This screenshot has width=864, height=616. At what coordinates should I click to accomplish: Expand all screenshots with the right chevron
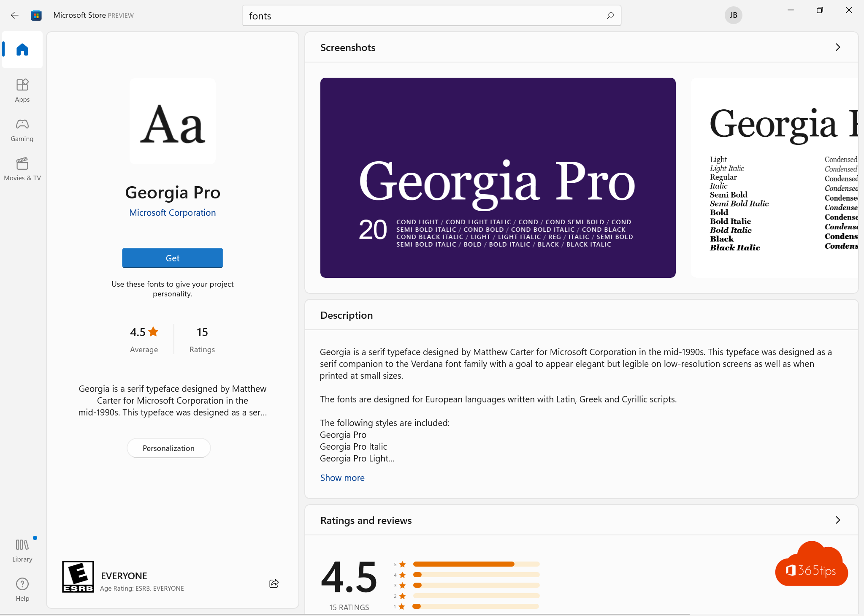838,47
